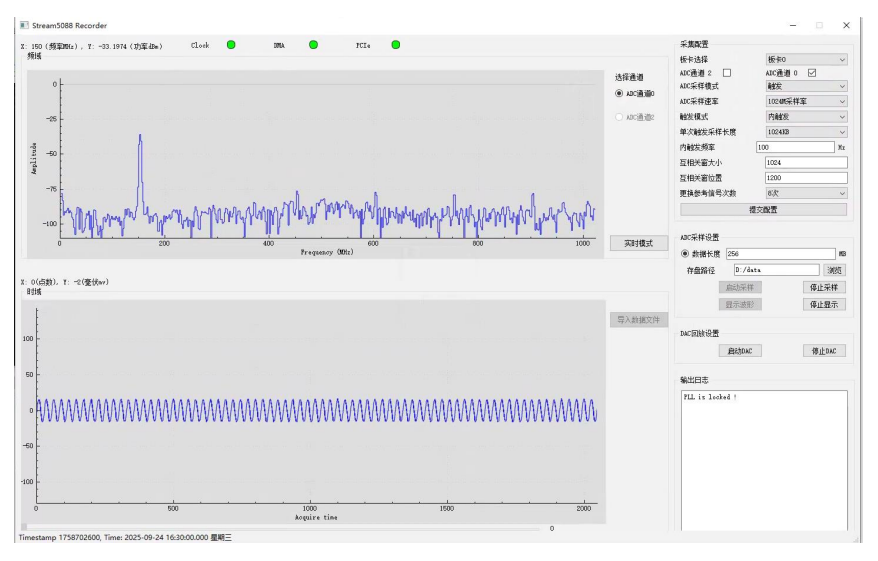Click the 启动DAC button
Screen dimensions: 878x561
pos(738,351)
